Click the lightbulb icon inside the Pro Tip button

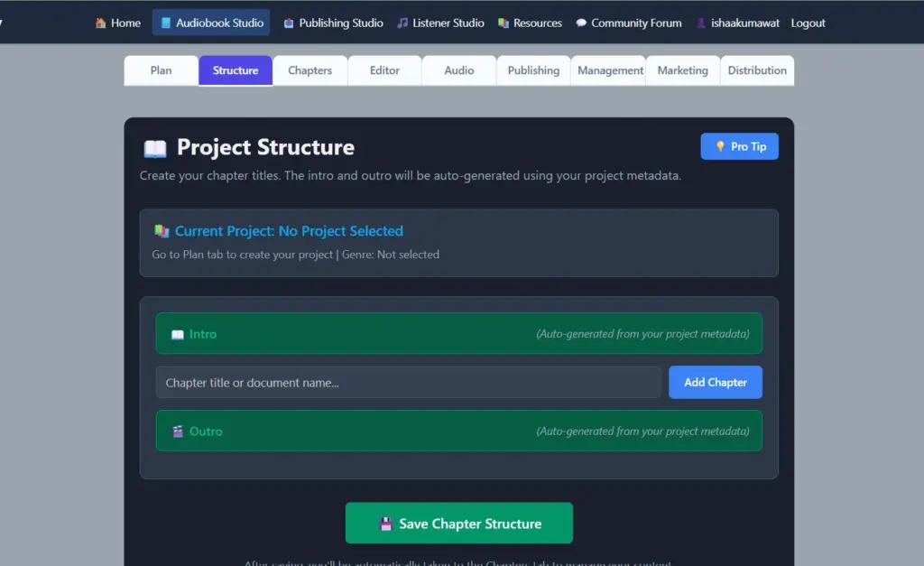721,145
